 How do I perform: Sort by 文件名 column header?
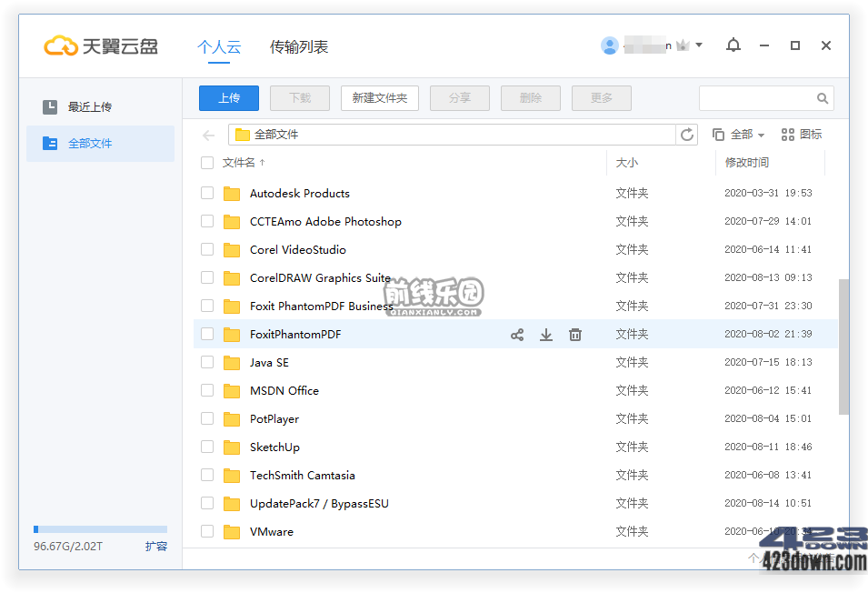pos(244,163)
